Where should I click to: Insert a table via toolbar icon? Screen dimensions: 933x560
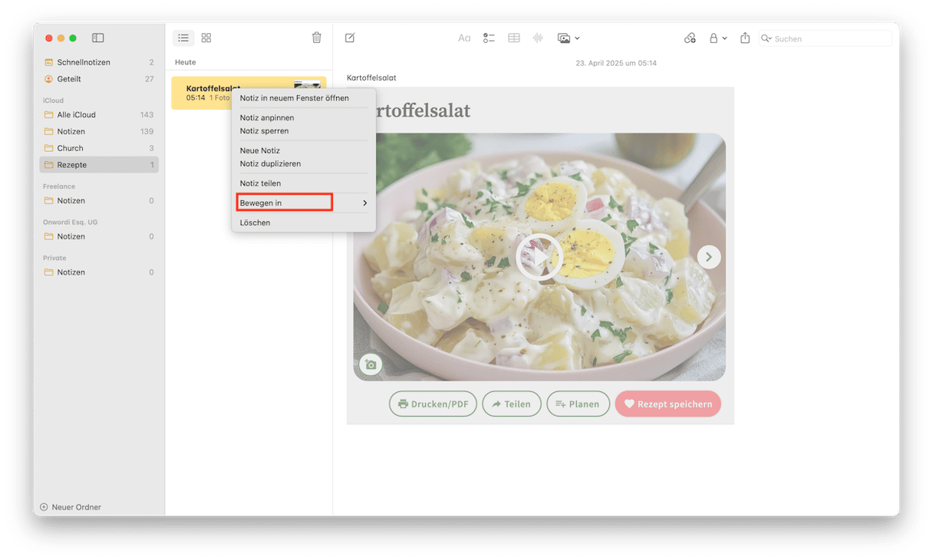point(514,38)
